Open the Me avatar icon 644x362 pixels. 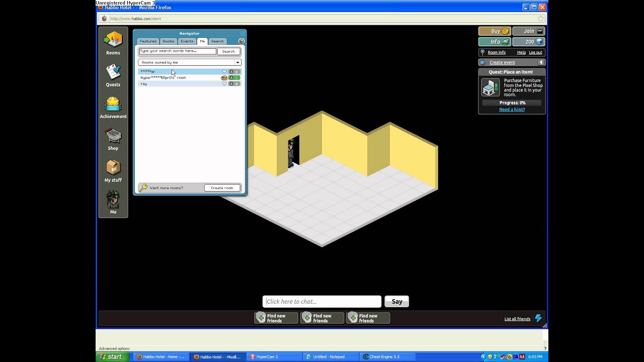tap(113, 200)
